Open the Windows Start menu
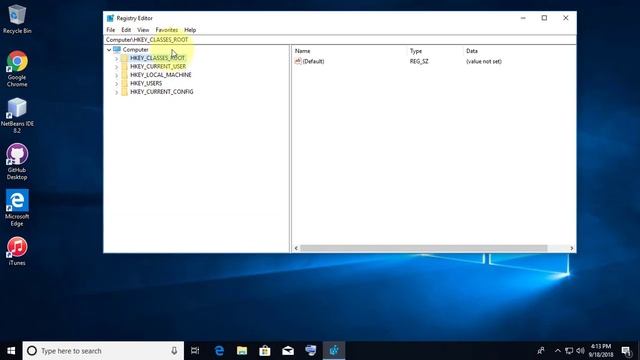The width and height of the screenshot is (640, 360). (11, 351)
